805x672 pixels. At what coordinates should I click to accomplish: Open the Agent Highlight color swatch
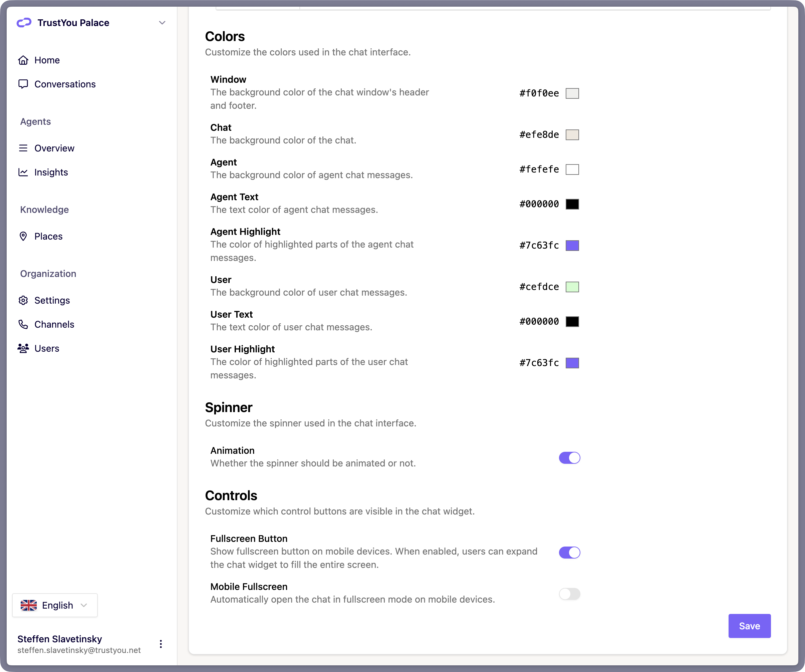point(572,245)
